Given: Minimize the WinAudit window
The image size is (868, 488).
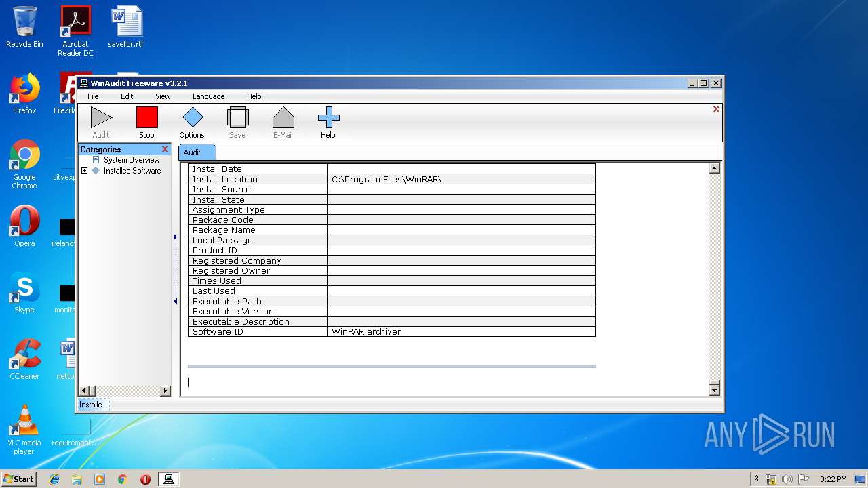Looking at the screenshot, I should point(692,83).
